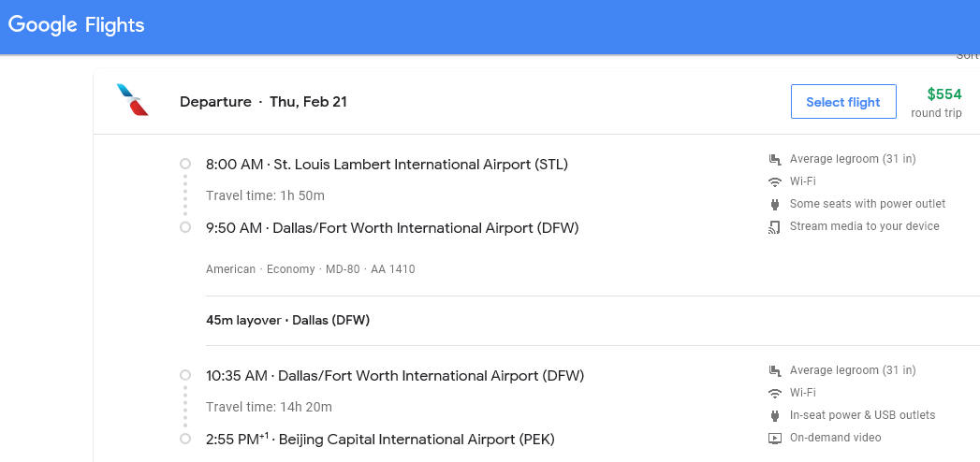This screenshot has height=462, width=980.
Task: Click the 2:55 PM Beijing arrival stop circle
Action: point(185,439)
